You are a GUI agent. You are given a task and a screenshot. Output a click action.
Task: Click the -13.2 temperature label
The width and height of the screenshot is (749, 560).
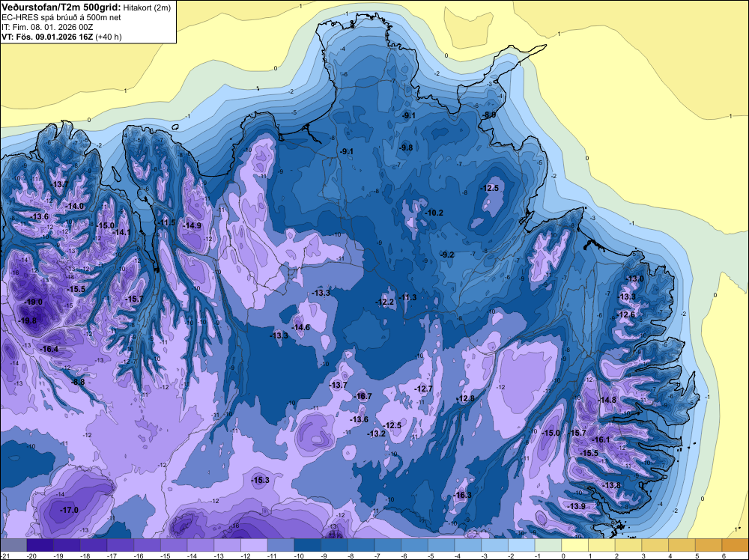[377, 433]
